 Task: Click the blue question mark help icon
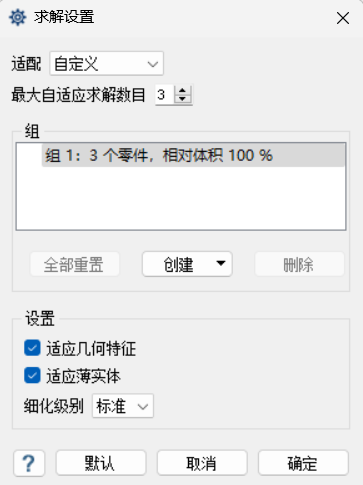click(x=29, y=463)
